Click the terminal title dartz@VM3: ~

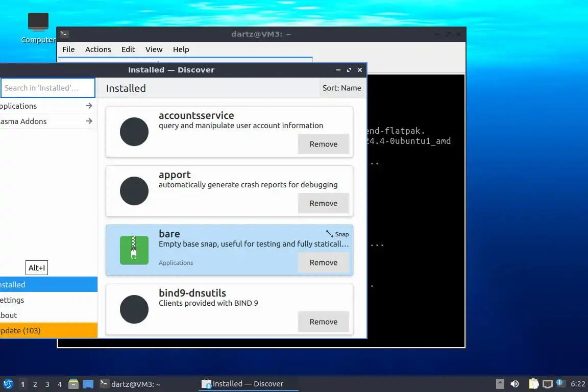coord(261,34)
